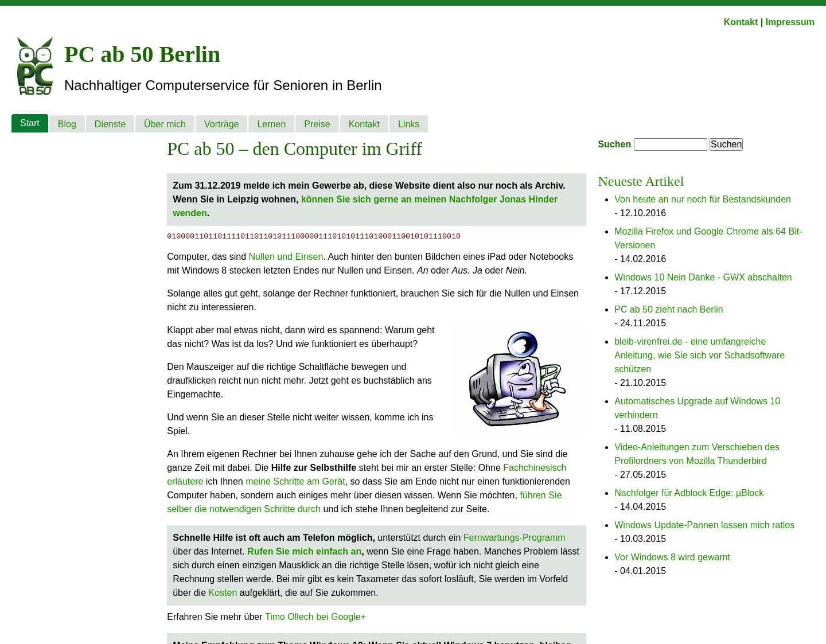This screenshot has width=826, height=644.
Task: Open the Über mich tab
Action: click(165, 124)
